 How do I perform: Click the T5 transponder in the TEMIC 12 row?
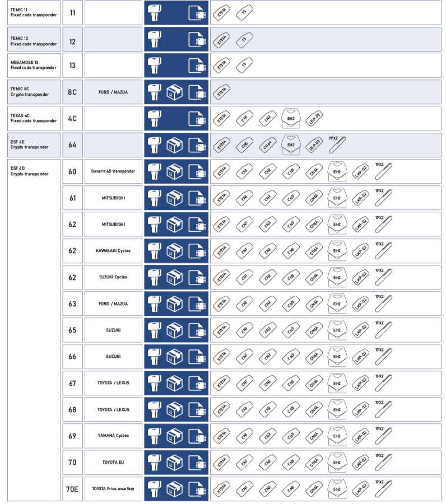[x=244, y=39]
